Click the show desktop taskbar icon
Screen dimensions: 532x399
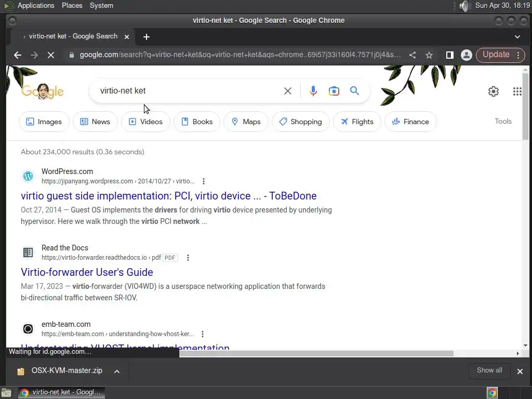6,393
